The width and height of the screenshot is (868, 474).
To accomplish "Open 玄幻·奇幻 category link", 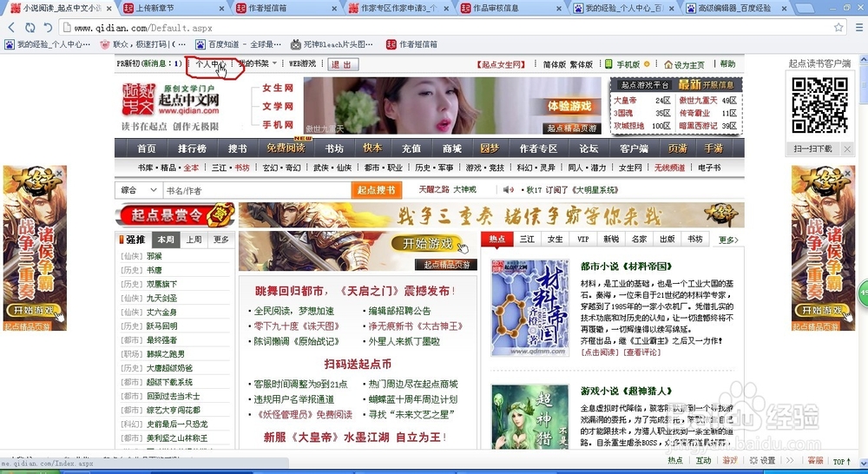I will [282, 168].
